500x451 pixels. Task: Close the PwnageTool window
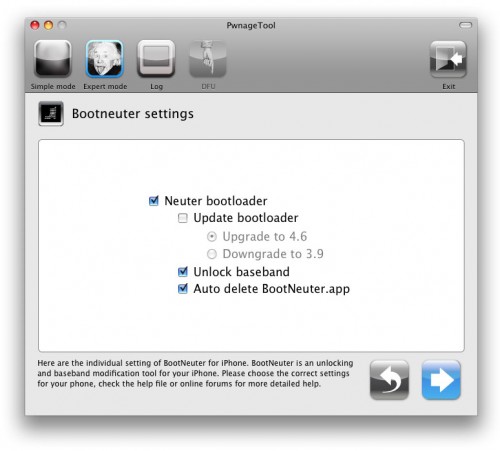click(x=35, y=25)
